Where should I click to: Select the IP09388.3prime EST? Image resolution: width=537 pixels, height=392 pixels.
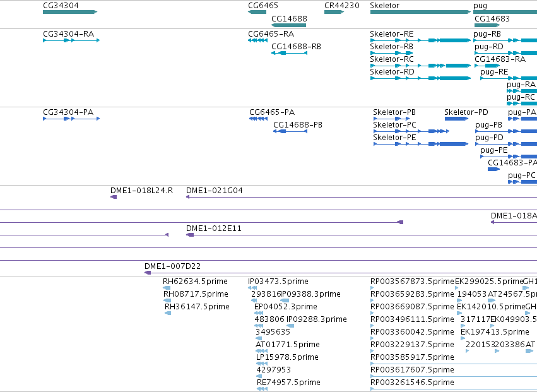point(285,301)
